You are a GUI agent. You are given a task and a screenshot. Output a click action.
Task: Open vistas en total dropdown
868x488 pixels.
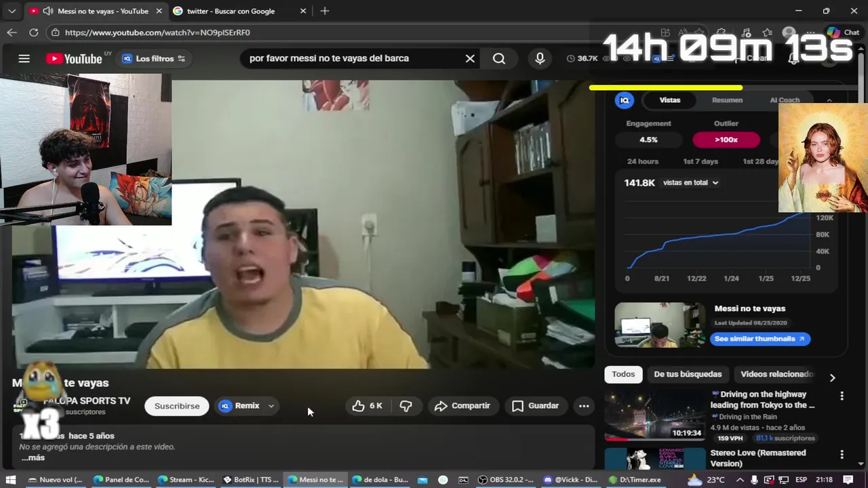[690, 182]
